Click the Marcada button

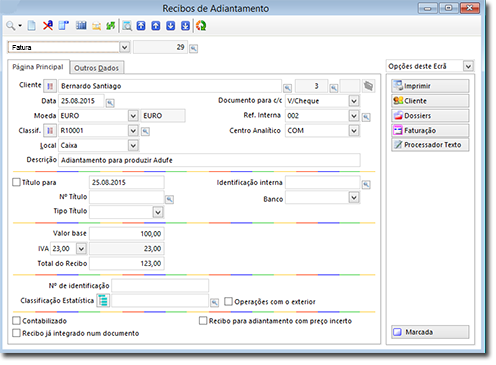point(430,332)
